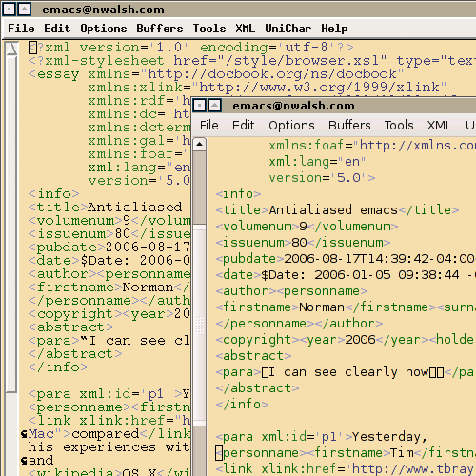Open UniChar menu in back emacs window
Viewport: 476px width, 476px height.
click(288, 29)
